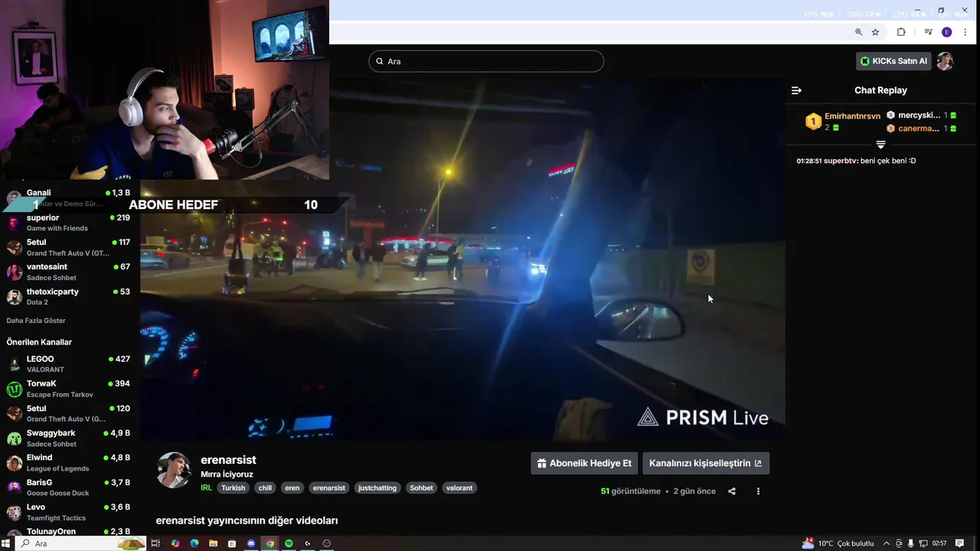This screenshot has width=980, height=551.
Task: Open the Swaggybark channel
Action: point(69,438)
